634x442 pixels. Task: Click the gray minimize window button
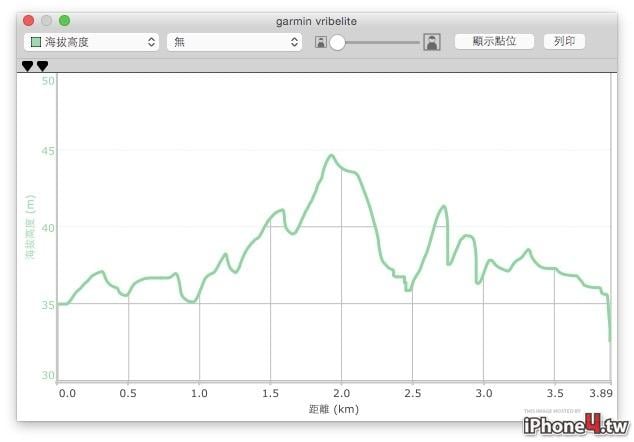coord(46,21)
